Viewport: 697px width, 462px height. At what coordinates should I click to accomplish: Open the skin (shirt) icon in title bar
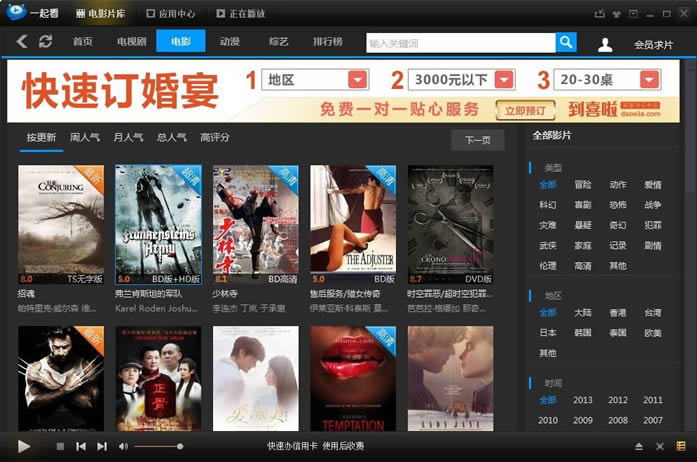[617, 14]
